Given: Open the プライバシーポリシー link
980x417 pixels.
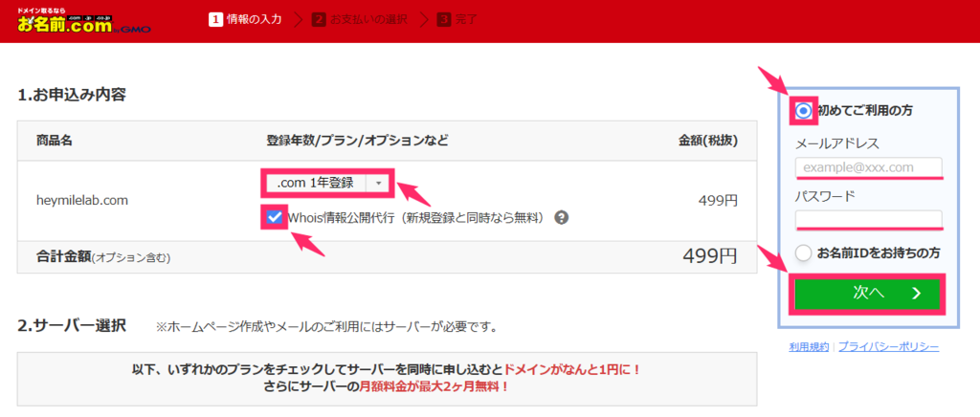Looking at the screenshot, I should (888, 346).
